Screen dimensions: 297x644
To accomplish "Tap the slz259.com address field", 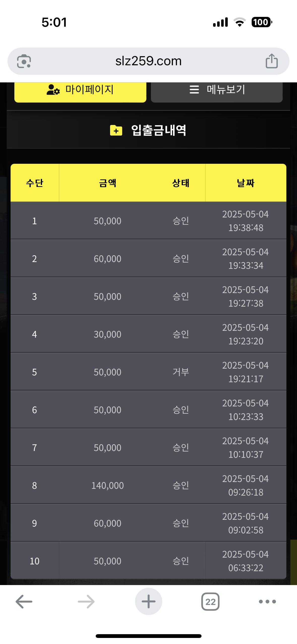I will coord(148,61).
